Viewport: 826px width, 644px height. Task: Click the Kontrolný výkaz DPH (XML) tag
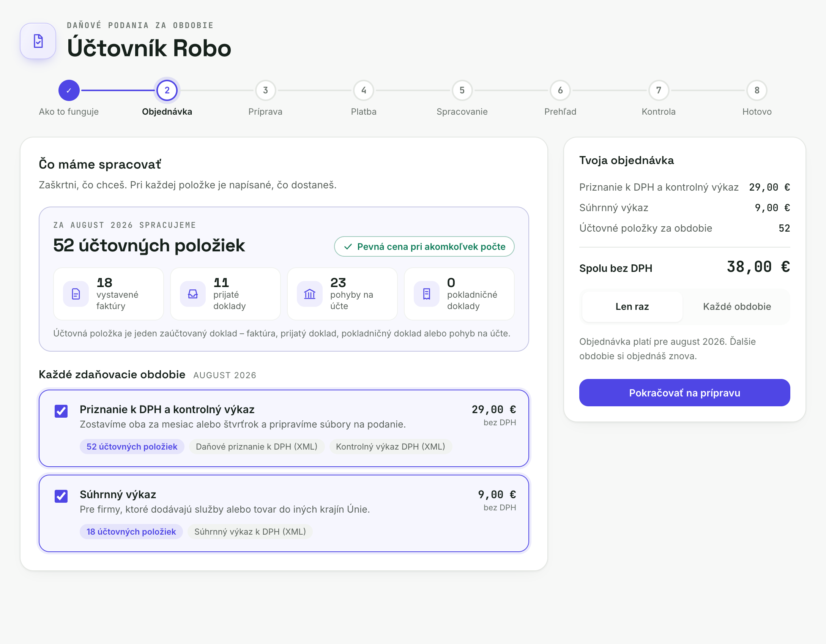pyautogui.click(x=391, y=447)
